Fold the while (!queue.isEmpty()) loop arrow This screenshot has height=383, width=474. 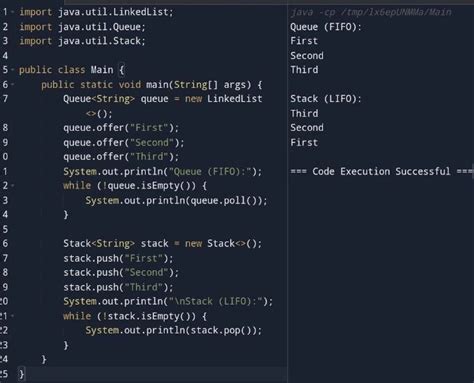tap(13, 186)
